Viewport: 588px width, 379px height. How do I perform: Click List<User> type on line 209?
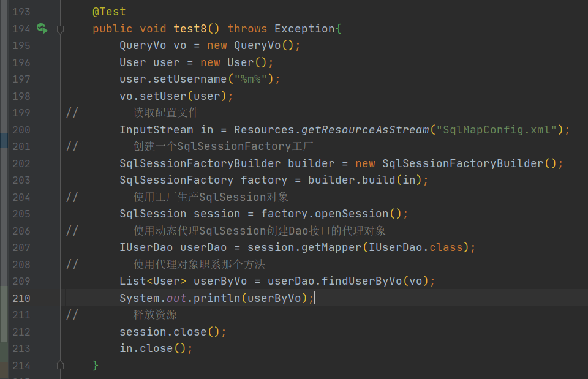(153, 281)
